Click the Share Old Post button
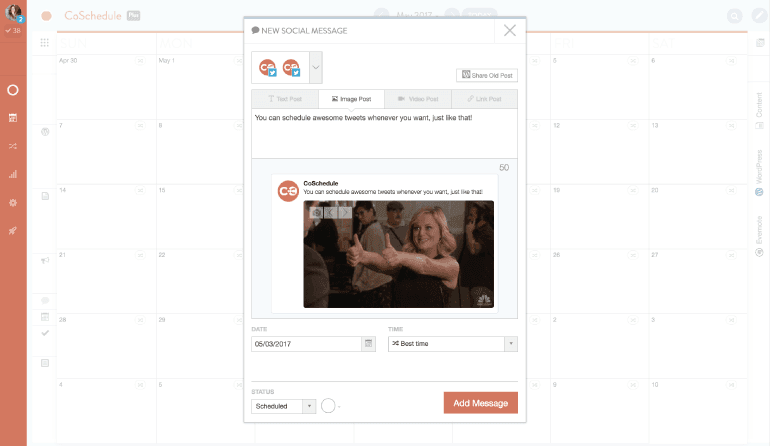 pyautogui.click(x=487, y=75)
